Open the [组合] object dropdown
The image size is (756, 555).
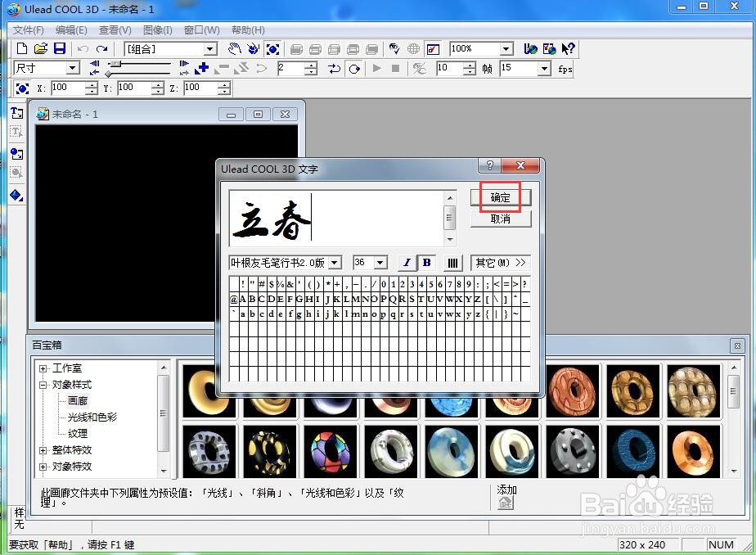pyautogui.click(x=209, y=48)
